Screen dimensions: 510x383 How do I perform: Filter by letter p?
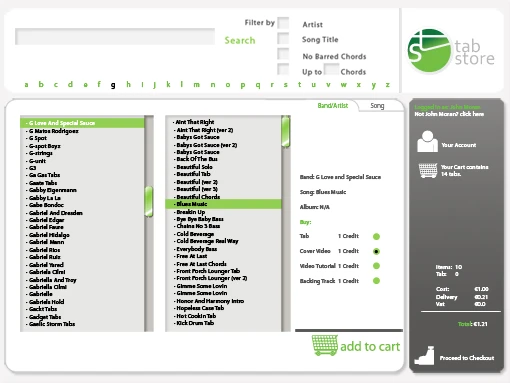pos(243,85)
